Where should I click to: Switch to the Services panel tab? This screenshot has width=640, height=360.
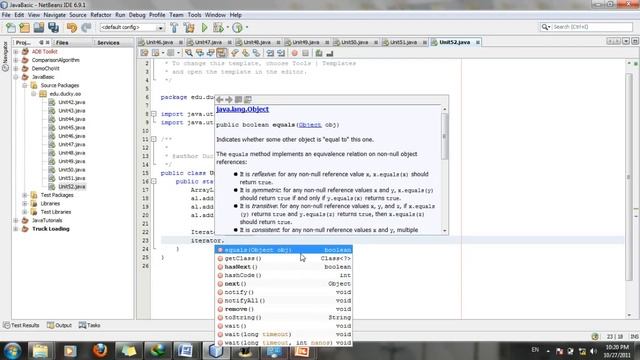tap(108, 42)
